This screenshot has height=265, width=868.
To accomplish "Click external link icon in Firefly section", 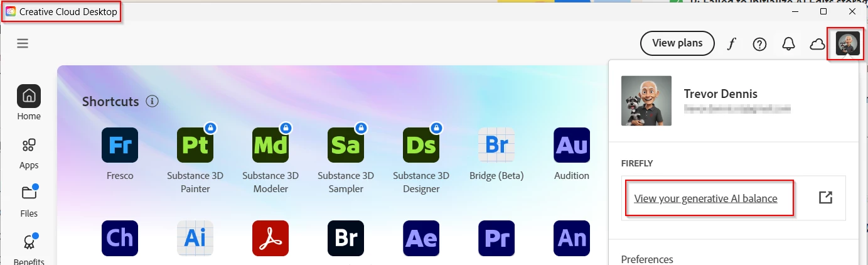I will pyautogui.click(x=826, y=198).
